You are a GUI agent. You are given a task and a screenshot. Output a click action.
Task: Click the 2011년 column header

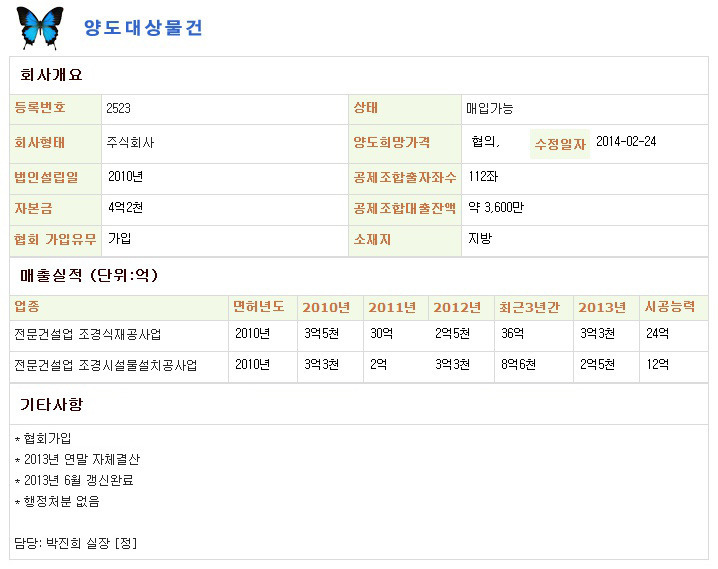392,308
